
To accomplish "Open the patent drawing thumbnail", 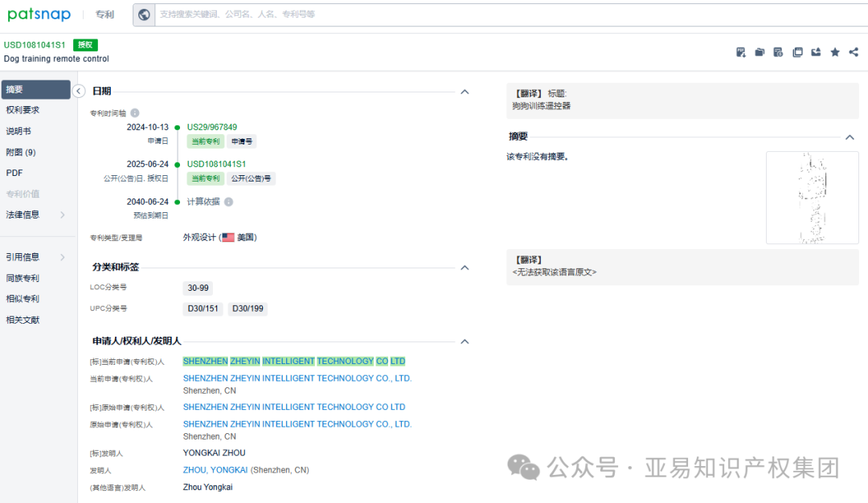I will point(812,198).
